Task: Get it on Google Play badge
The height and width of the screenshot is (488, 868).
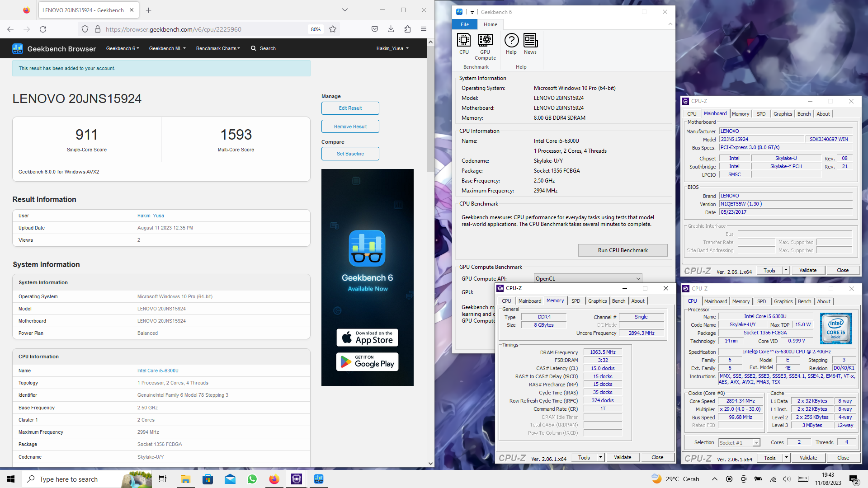Action: (x=367, y=362)
